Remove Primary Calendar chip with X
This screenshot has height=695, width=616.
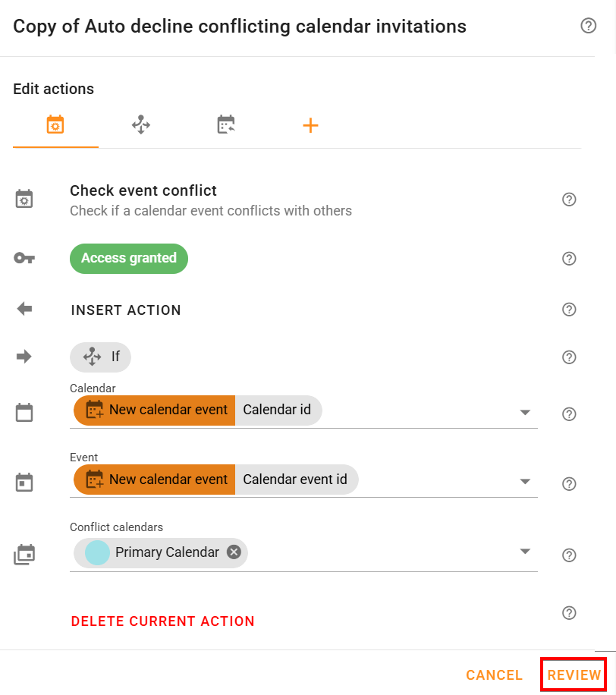tap(234, 552)
